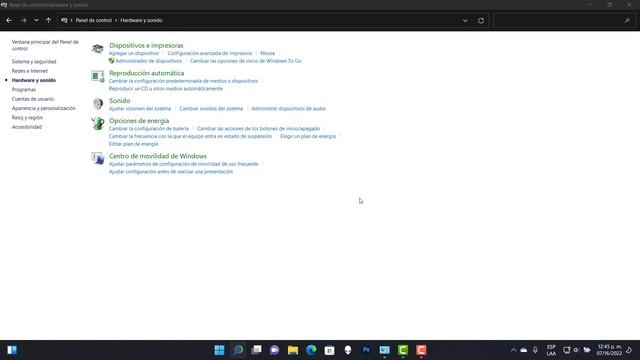Click Agregar un dispositivo link
The height and width of the screenshot is (360, 640).
pos(134,53)
